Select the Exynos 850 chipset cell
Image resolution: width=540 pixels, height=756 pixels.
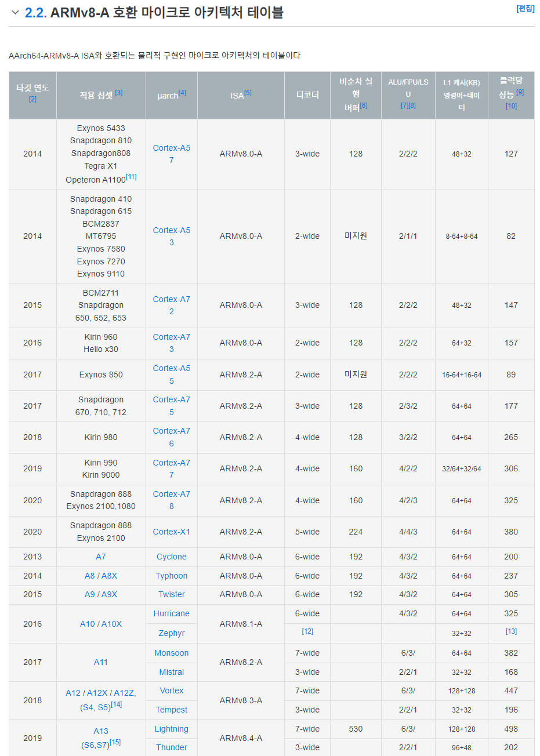click(x=101, y=375)
